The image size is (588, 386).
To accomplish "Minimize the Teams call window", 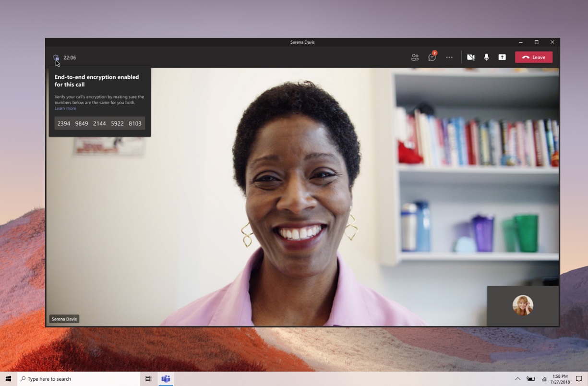I will pyautogui.click(x=521, y=42).
